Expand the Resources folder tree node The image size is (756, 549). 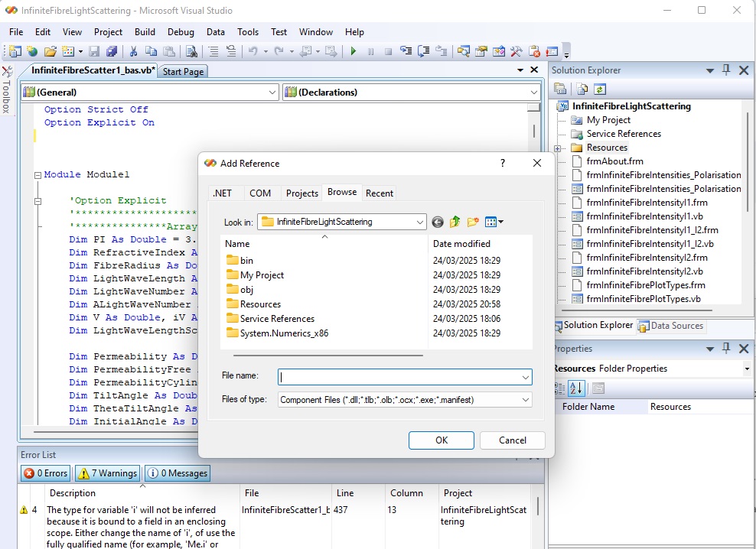pyautogui.click(x=558, y=148)
